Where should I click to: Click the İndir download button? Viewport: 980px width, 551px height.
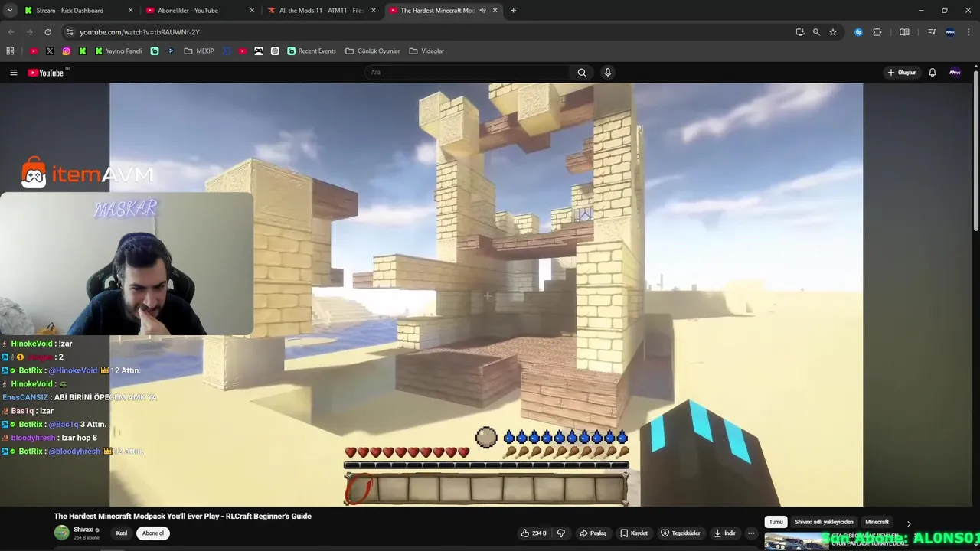click(724, 533)
